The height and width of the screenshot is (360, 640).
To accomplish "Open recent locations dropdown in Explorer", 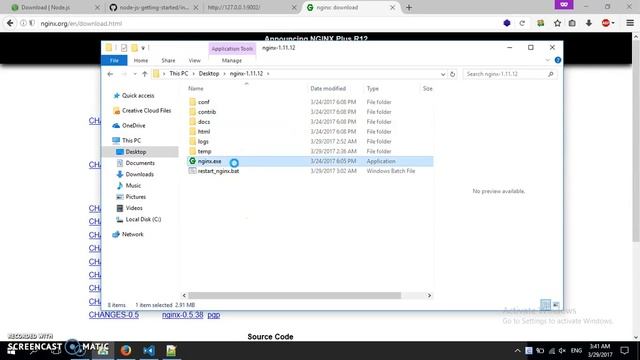I will [x=135, y=74].
